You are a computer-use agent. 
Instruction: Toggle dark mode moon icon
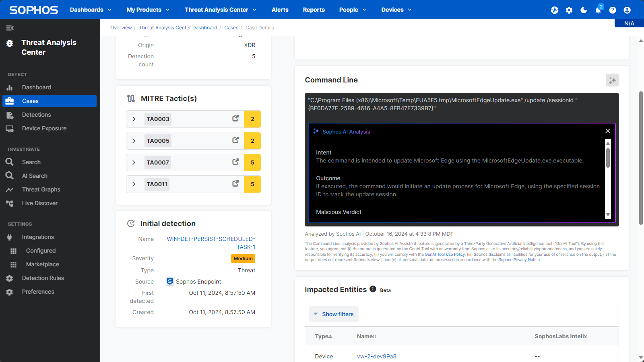click(584, 10)
